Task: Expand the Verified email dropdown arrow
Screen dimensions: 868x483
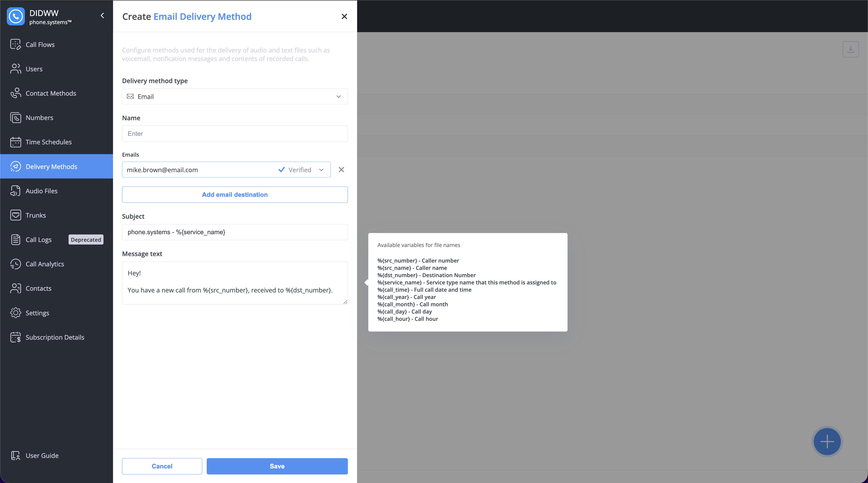Action: (321, 170)
